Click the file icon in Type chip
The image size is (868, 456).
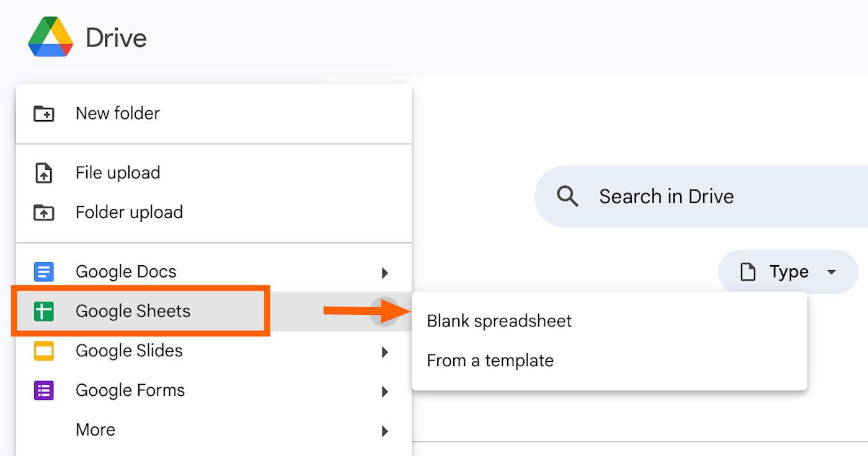pos(748,272)
